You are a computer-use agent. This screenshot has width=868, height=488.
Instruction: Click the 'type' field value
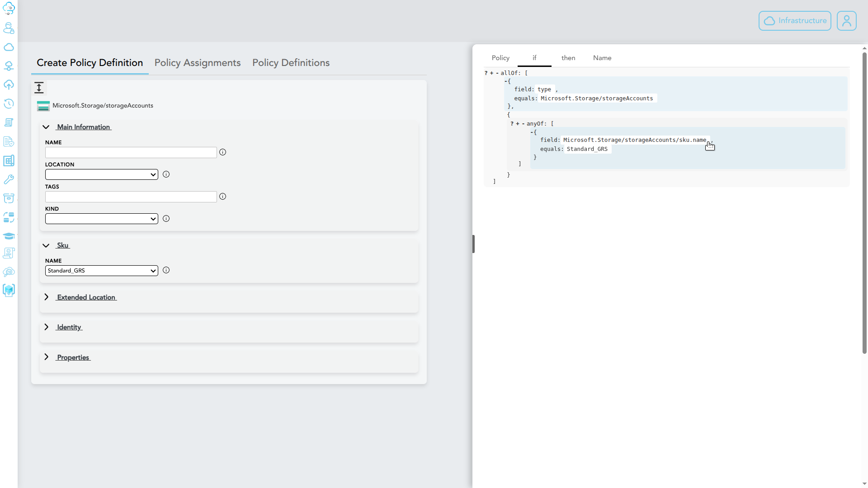pos(544,89)
